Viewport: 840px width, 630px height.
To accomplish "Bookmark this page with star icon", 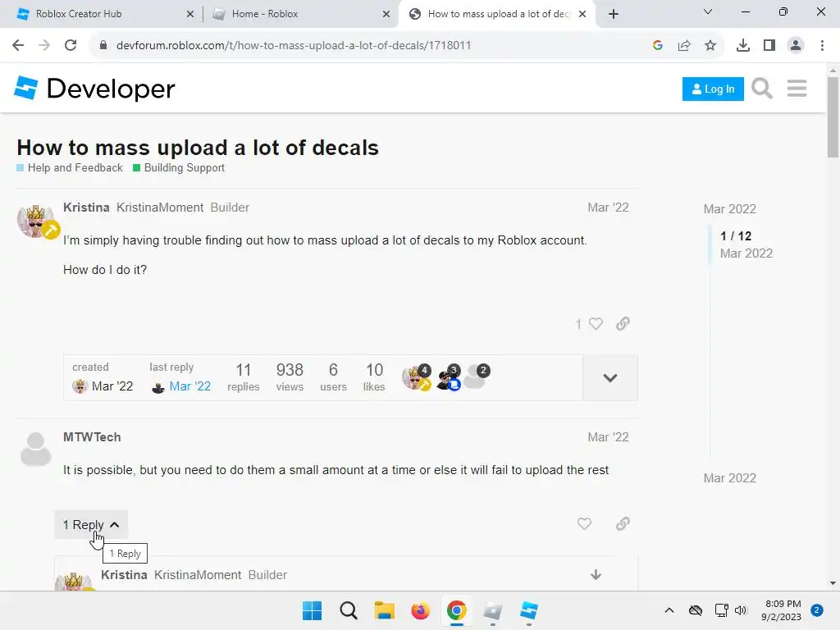I will [x=710, y=45].
